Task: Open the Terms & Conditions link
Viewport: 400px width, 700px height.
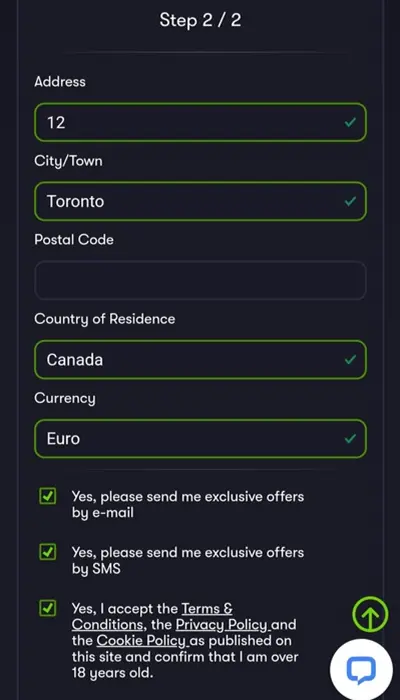Action: coord(152,617)
